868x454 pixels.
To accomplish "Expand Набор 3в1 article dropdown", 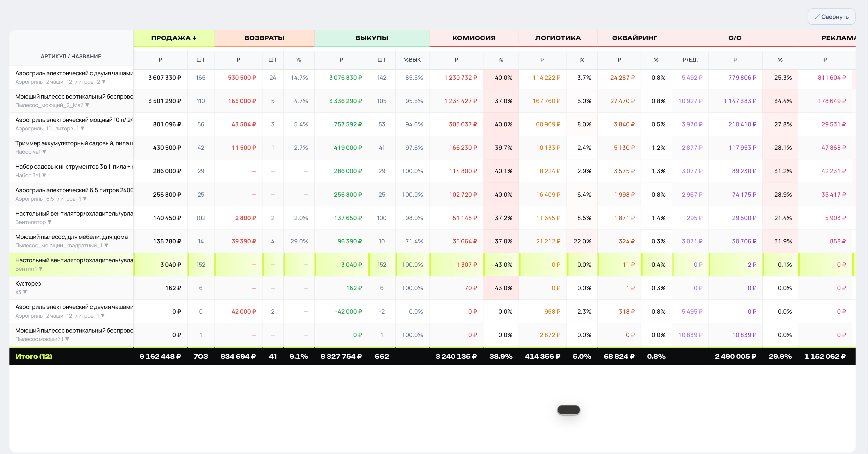I will coord(44,176).
